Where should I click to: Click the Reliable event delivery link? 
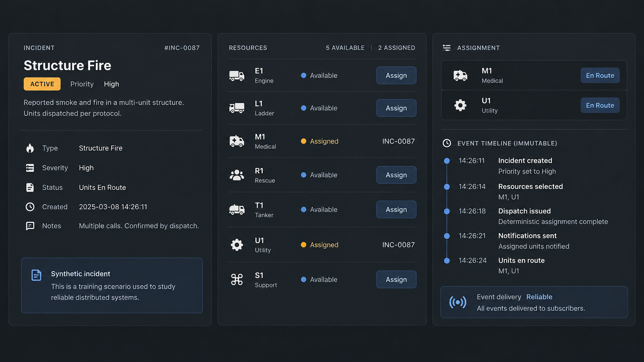click(x=539, y=297)
